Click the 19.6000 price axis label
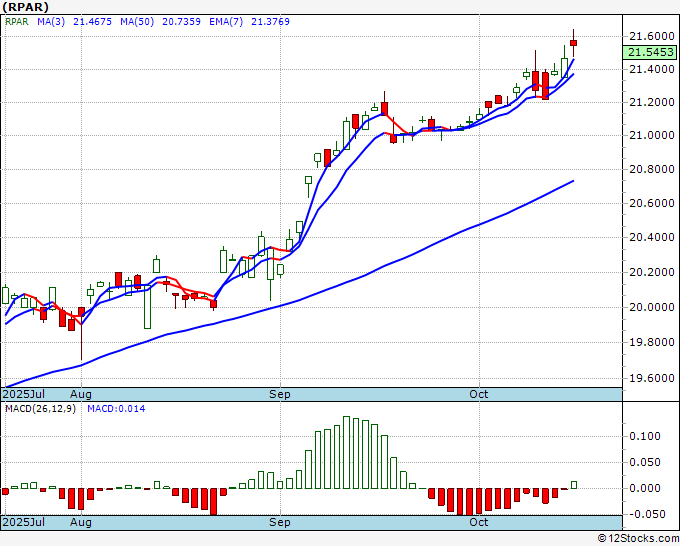Image resolution: width=680 pixels, height=546 pixels. coord(652,378)
